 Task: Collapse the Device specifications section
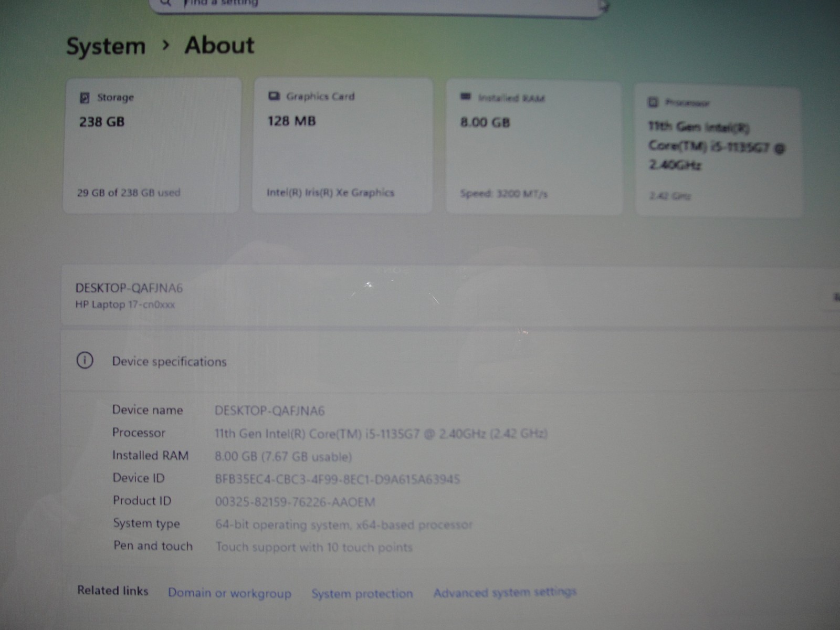point(451,361)
